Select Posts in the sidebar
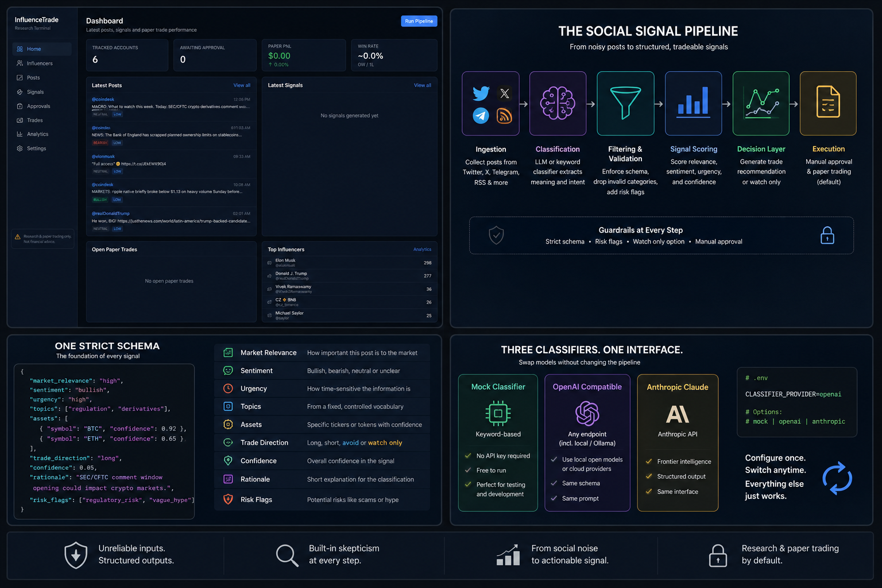882x588 pixels. [x=42, y=78]
